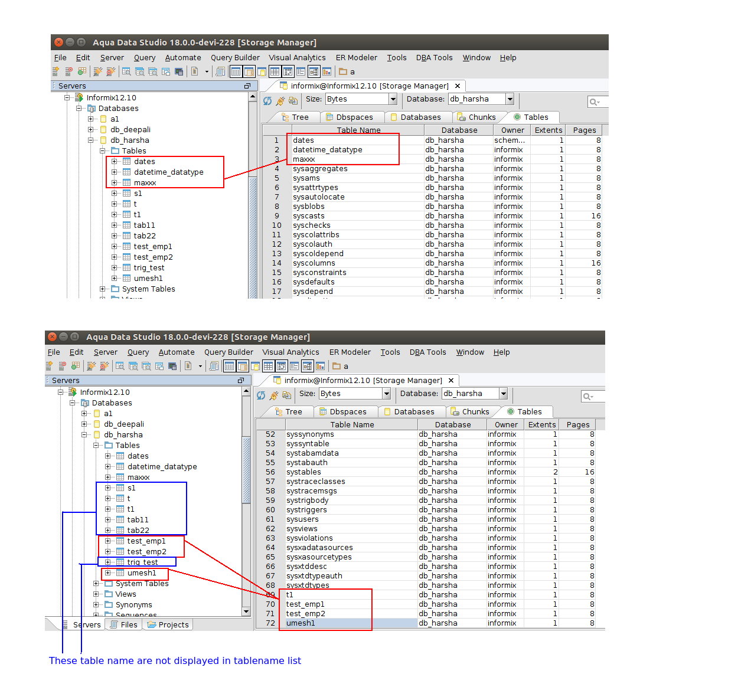Expand trig_test table in lower tree
The image size is (751, 700).
click(x=108, y=562)
